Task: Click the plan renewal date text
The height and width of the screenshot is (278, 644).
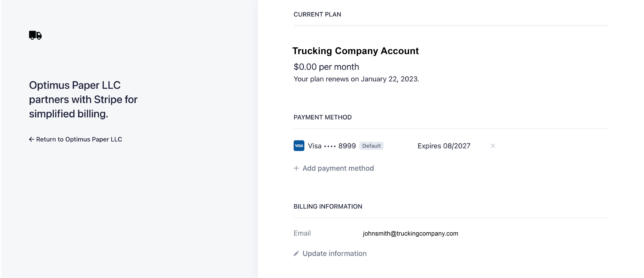Action: coord(356,79)
